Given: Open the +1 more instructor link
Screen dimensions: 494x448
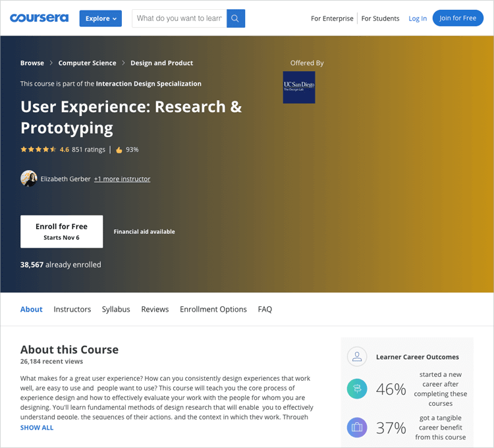Looking at the screenshot, I should [x=123, y=179].
